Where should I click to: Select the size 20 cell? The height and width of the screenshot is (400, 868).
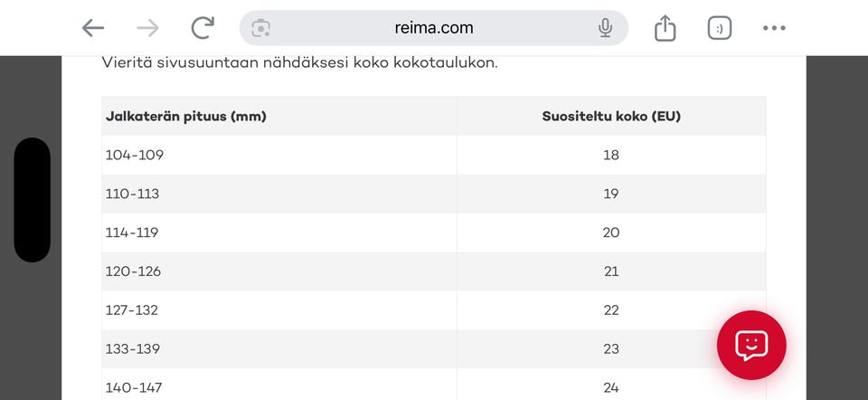pyautogui.click(x=611, y=233)
